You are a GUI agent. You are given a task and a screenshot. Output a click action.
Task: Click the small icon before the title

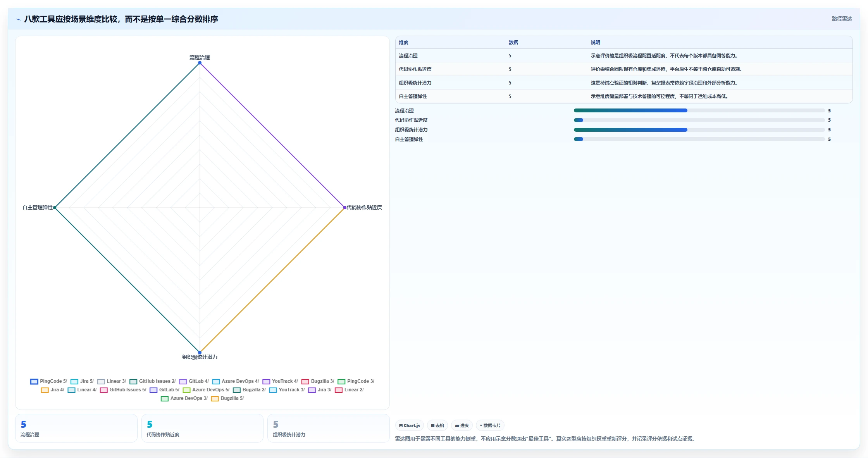(18, 19)
